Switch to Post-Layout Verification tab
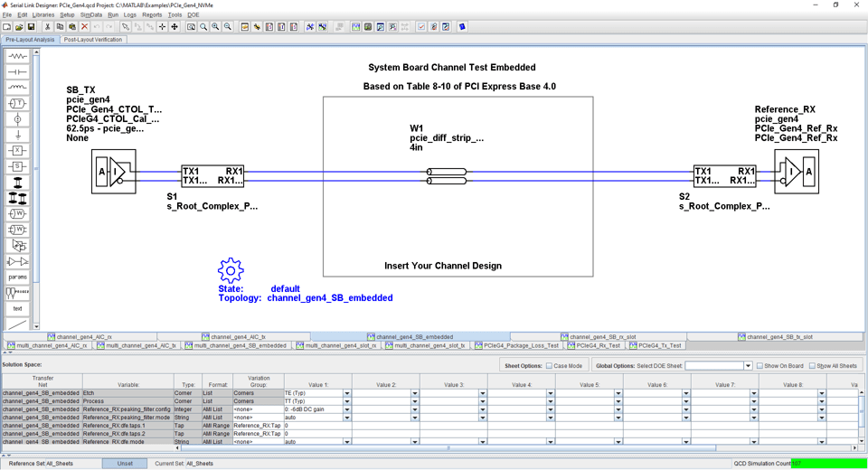Viewport: 868px width, 470px height. tap(93, 40)
